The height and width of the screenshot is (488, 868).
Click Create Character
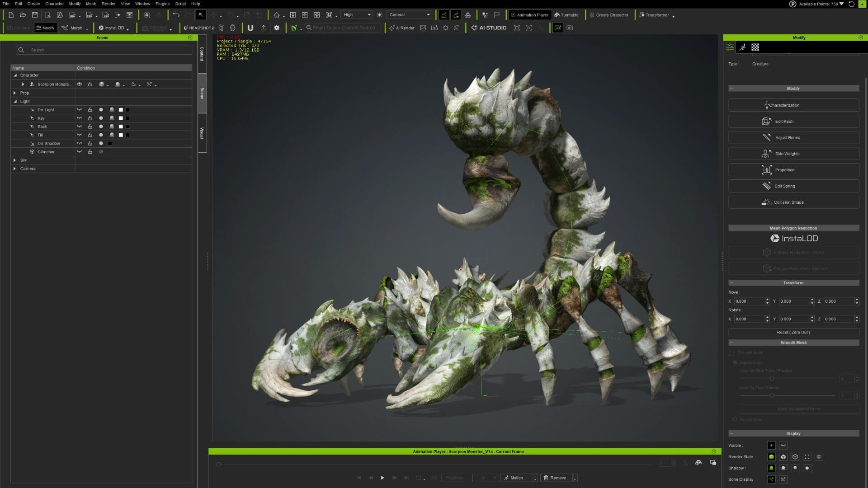click(x=609, y=15)
